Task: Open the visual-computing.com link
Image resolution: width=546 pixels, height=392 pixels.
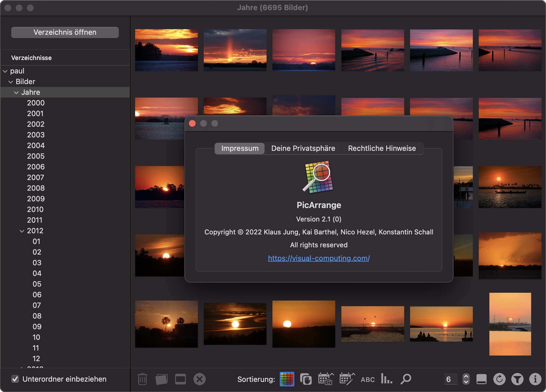Action: tap(319, 258)
